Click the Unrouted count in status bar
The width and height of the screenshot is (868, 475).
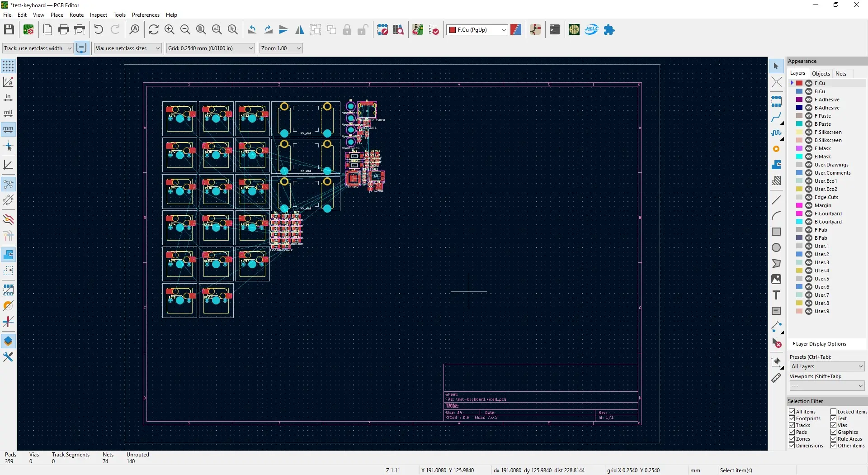tap(131, 461)
